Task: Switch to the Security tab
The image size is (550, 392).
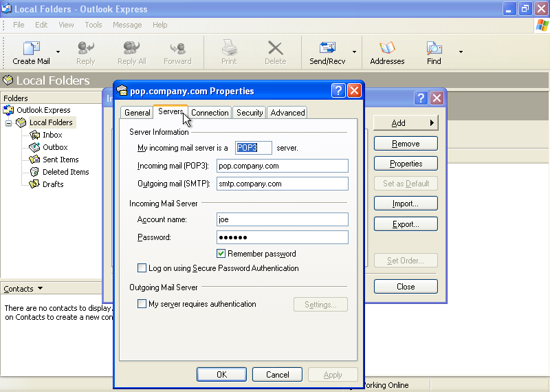Action: 250,113
